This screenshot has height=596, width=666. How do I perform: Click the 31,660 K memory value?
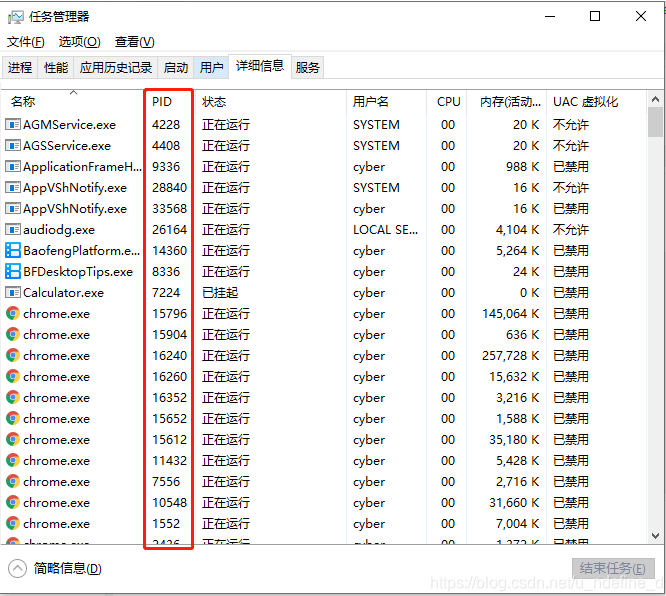click(514, 503)
